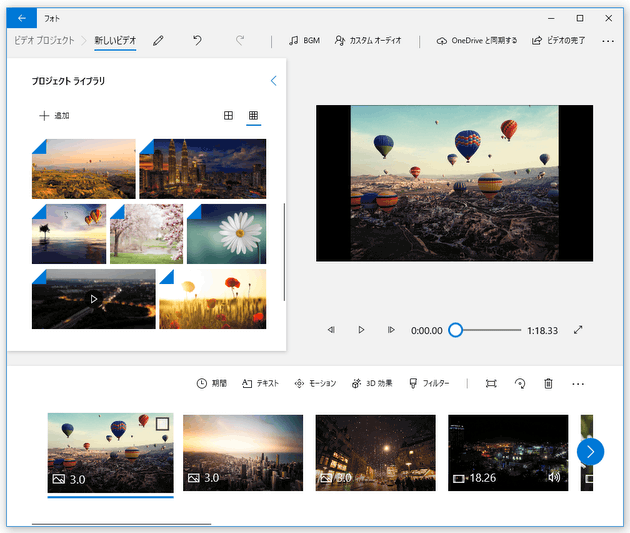Undo the last edit
The height and width of the screenshot is (533, 630).
click(x=197, y=41)
